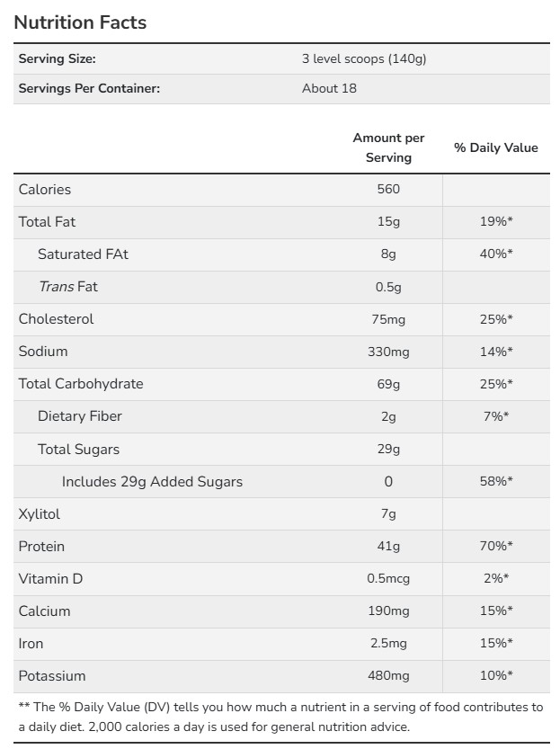Click the Xylitol 7g amount
Image resolution: width=560 pixels, height=749 pixels.
point(388,514)
